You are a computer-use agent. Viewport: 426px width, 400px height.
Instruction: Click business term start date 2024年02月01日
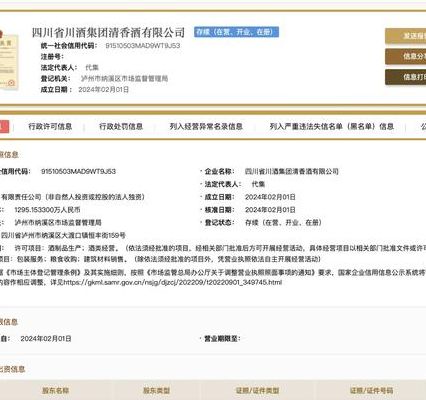click(x=46, y=339)
